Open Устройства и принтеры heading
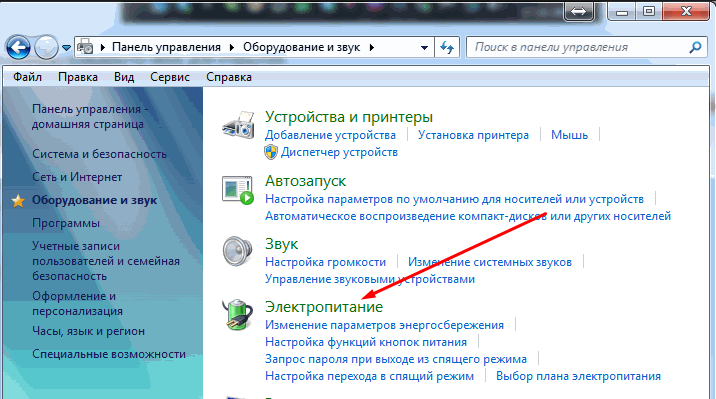Viewport: 716px width, 399px height. 349,117
